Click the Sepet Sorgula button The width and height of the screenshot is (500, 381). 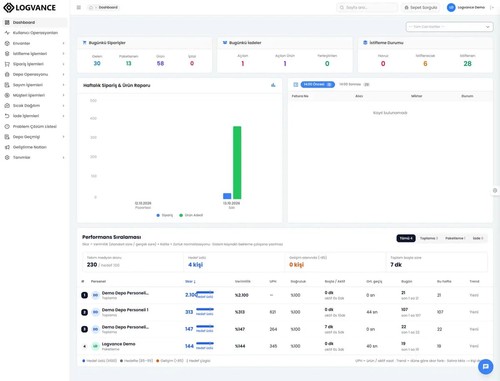tap(421, 7)
